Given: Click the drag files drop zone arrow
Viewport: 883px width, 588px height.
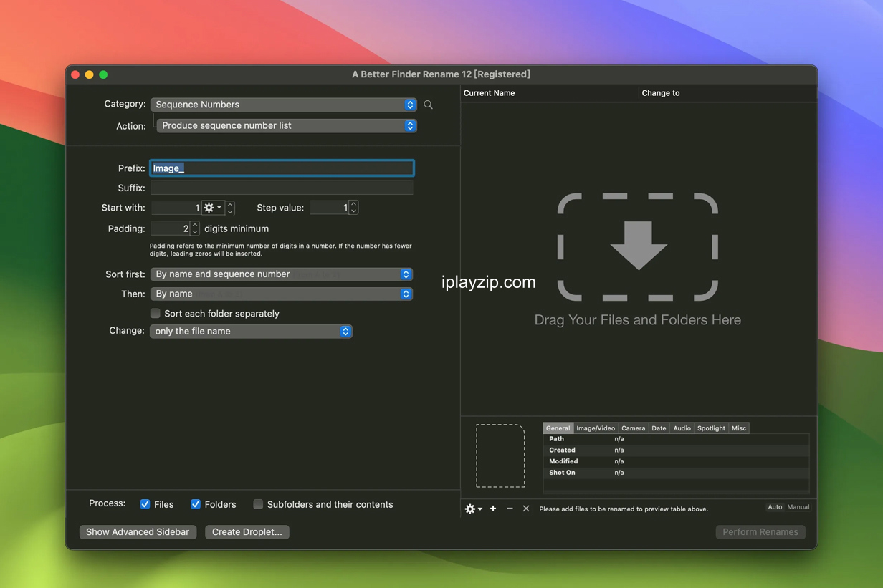Looking at the screenshot, I should [638, 246].
